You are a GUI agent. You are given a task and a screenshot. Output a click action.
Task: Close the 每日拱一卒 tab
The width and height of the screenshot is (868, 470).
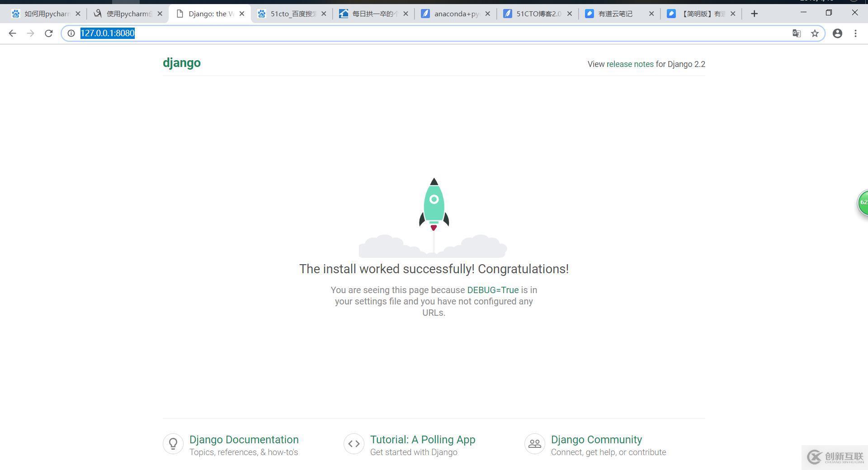point(406,14)
